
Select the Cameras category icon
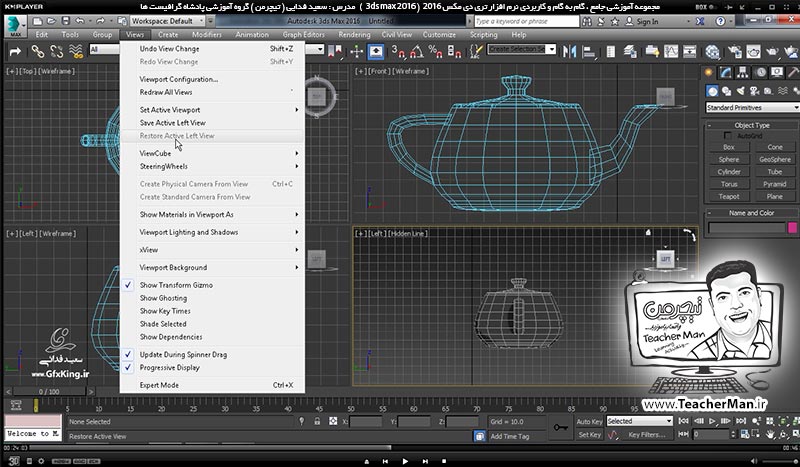754,91
